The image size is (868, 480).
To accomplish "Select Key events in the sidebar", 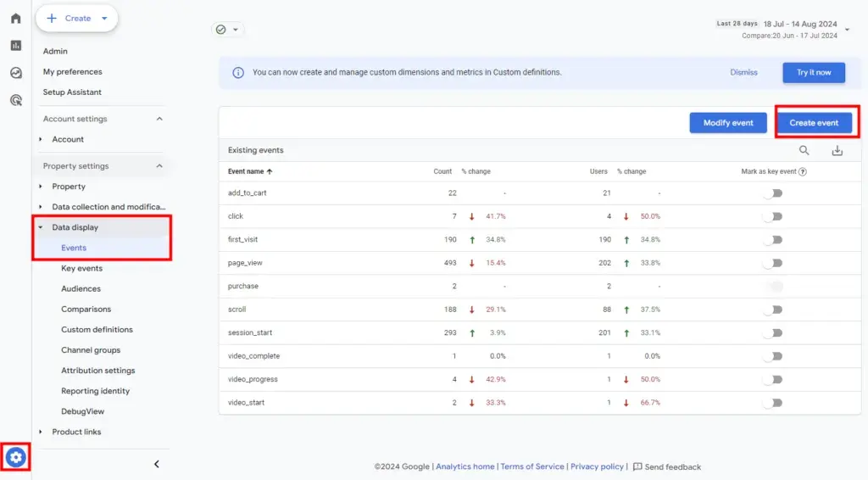I will [x=81, y=268].
